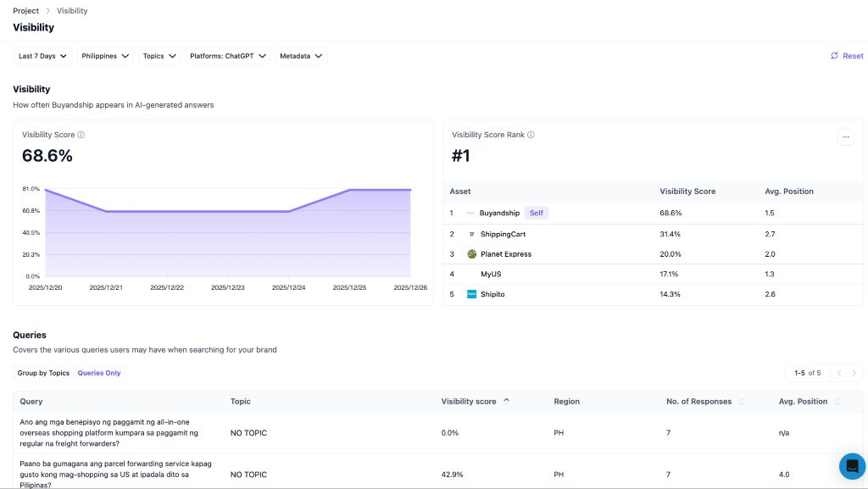Screen dimensions: 868x489
Task: Expand the Topics filter dropdown
Action: (x=159, y=56)
